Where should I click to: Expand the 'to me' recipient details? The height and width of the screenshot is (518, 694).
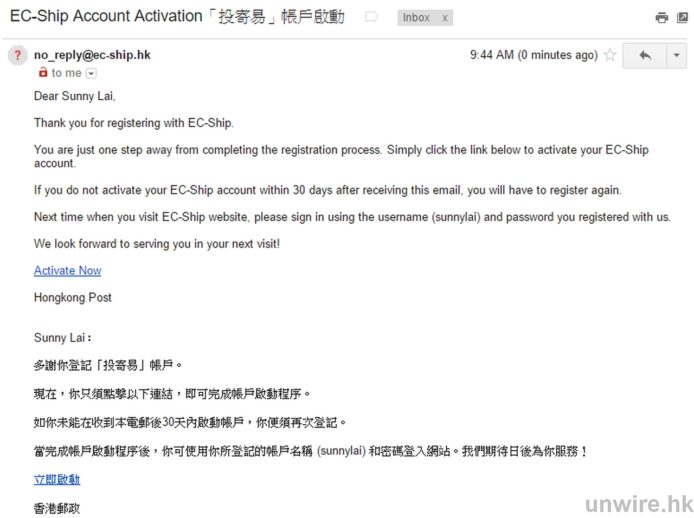(x=91, y=73)
